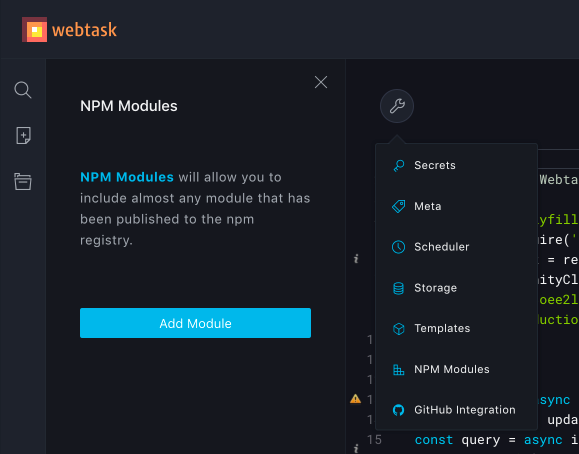Click the Meta tag icon
The height and width of the screenshot is (454, 579).
coord(398,206)
